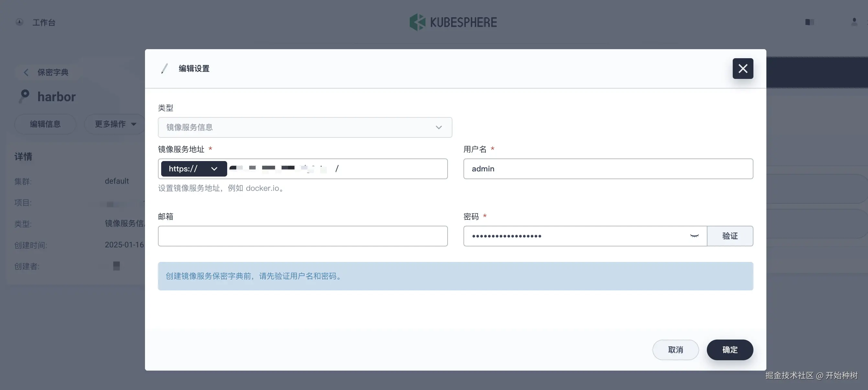The height and width of the screenshot is (390, 868).
Task: Click the KubeSphere logo
Action: click(x=453, y=22)
